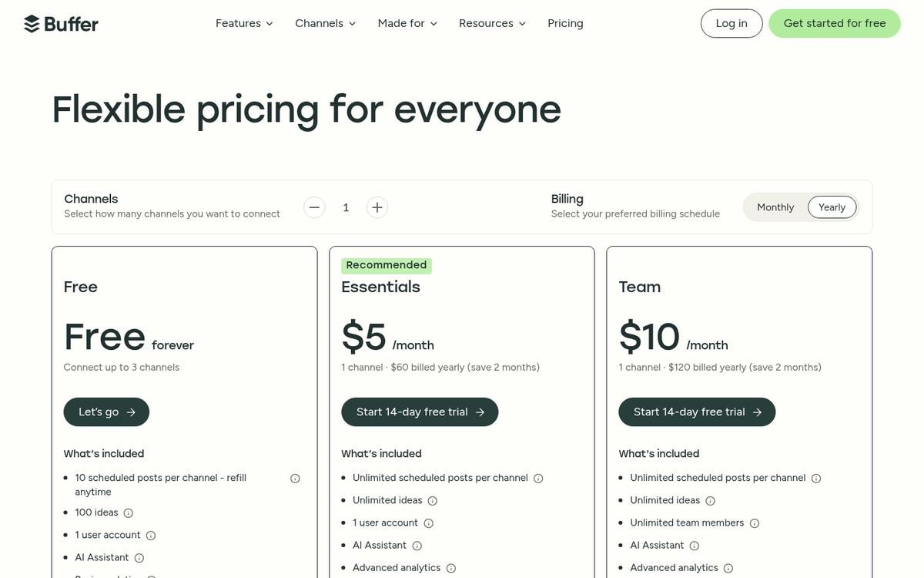Click the info icon beside Unlimited team members
The height and width of the screenshot is (578, 924).
755,523
